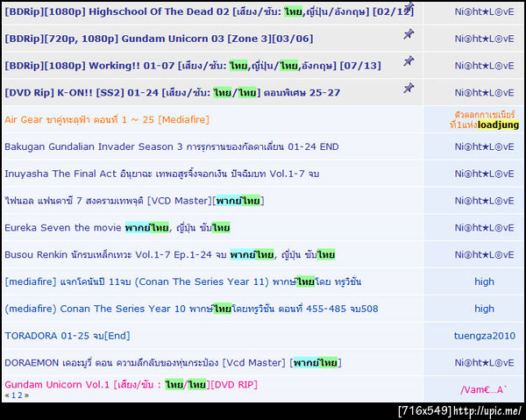View author Ni@ht★L@vE on Final Fantasy 7 row
The height and width of the screenshot is (420, 526).
tap(485, 201)
